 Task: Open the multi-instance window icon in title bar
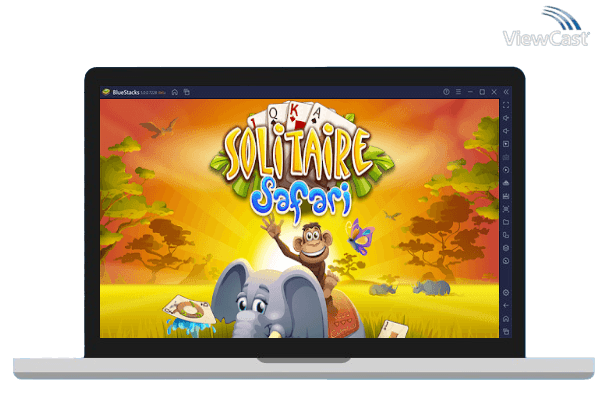pos(187,92)
